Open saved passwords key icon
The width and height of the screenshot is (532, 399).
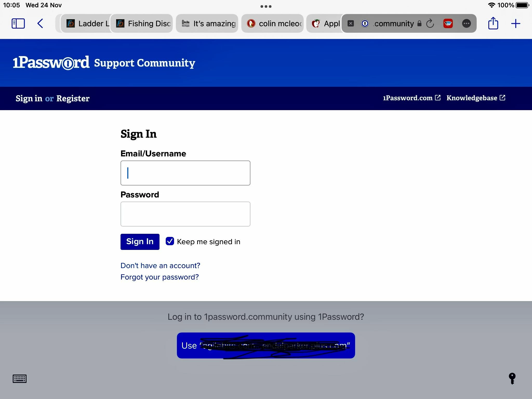512,378
